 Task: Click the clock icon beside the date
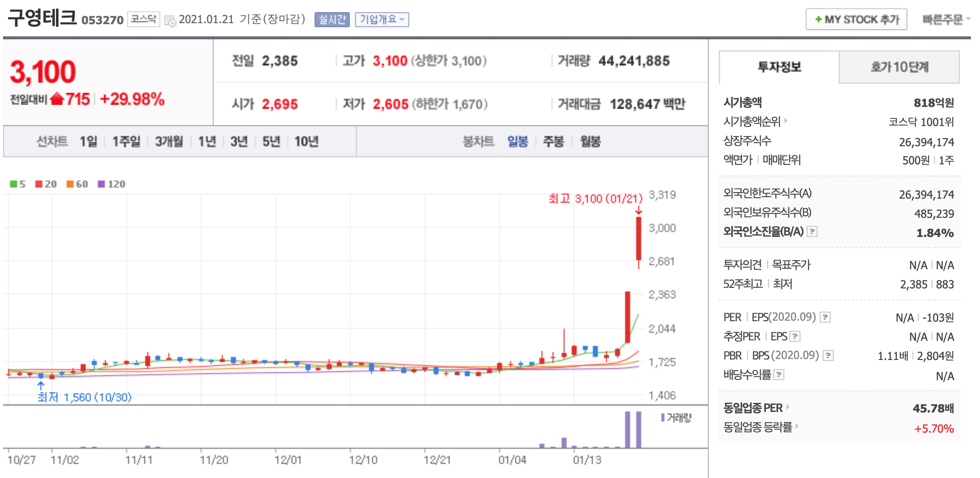tap(170, 21)
